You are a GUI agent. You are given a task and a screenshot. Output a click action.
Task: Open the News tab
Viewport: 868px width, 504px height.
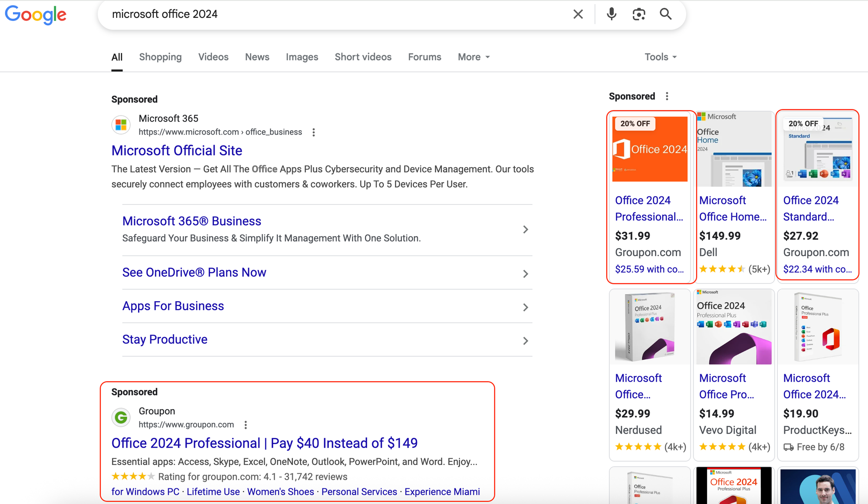257,57
